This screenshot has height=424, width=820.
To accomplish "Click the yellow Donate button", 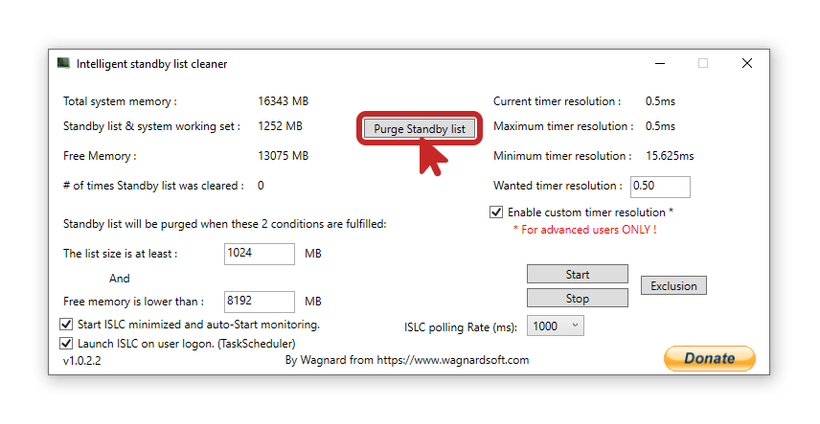I will [709, 358].
